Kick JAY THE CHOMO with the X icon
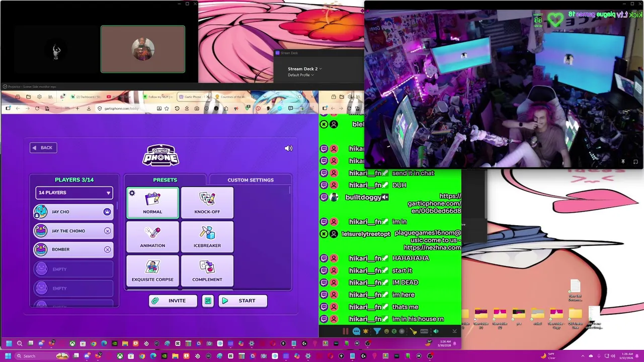 tap(107, 231)
